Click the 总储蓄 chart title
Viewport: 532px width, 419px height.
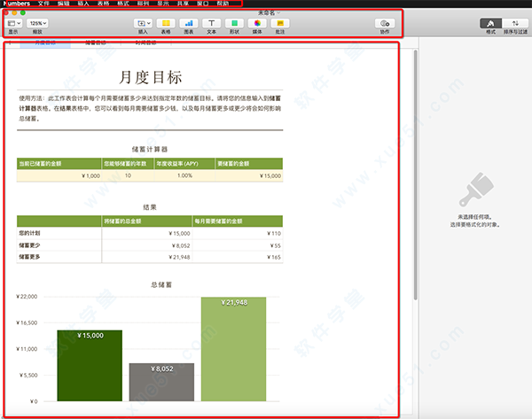click(x=161, y=284)
